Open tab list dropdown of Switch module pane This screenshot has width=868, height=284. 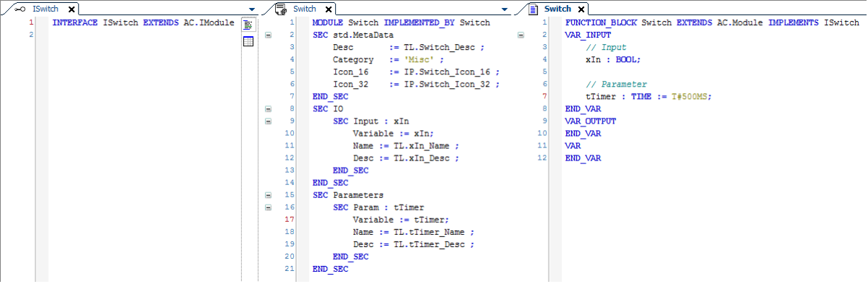tap(505, 9)
